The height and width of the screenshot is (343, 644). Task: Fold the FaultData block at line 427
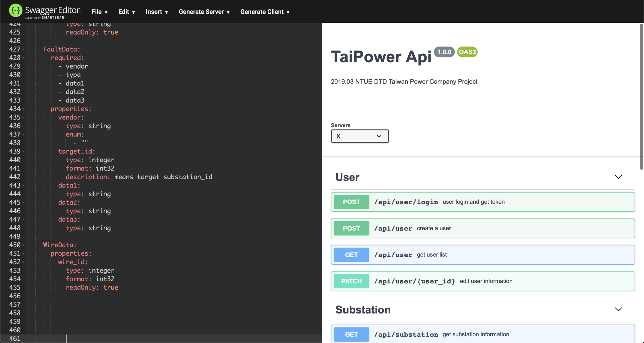point(23,49)
